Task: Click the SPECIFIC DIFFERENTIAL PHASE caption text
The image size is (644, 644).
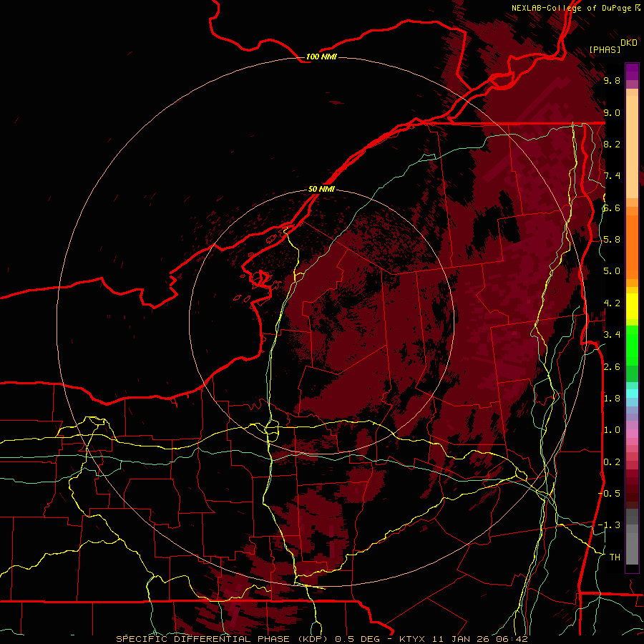Action: pos(204,639)
